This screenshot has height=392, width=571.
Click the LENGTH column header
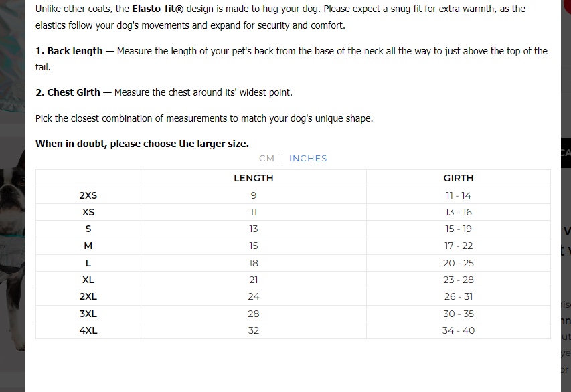point(254,178)
